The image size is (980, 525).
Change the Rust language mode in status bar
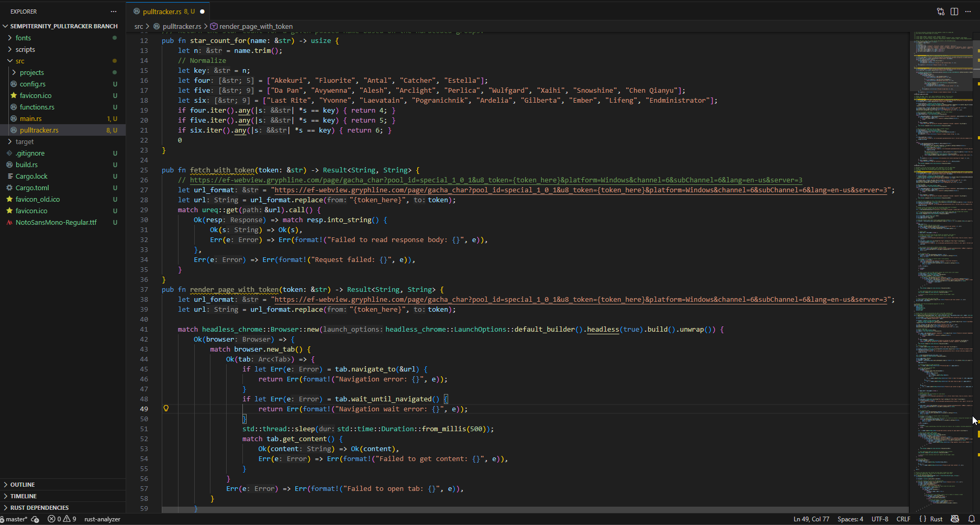936,519
